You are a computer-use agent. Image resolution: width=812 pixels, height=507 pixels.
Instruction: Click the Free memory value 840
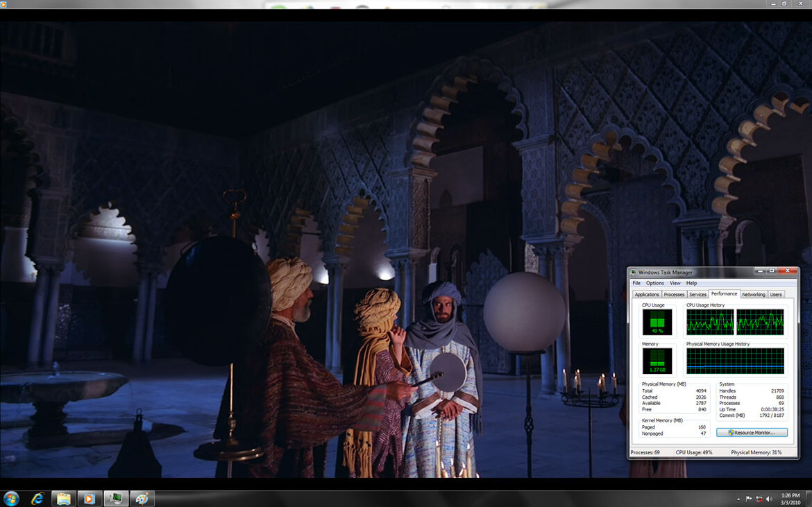pyautogui.click(x=702, y=409)
